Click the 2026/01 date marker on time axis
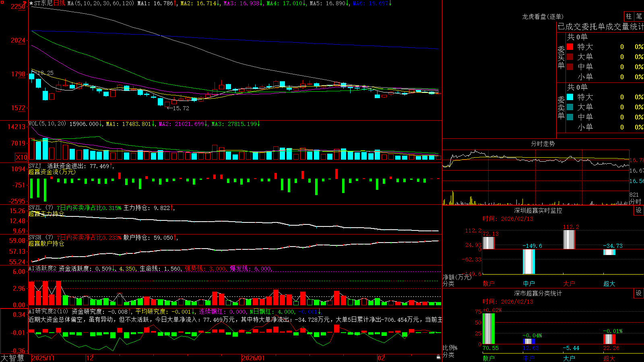 253,358
